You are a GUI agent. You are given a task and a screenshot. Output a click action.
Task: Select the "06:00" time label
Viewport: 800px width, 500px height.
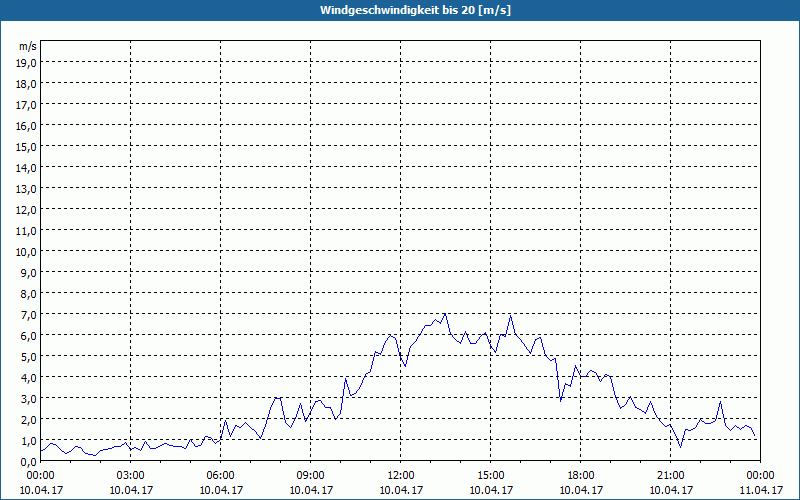pyautogui.click(x=220, y=476)
